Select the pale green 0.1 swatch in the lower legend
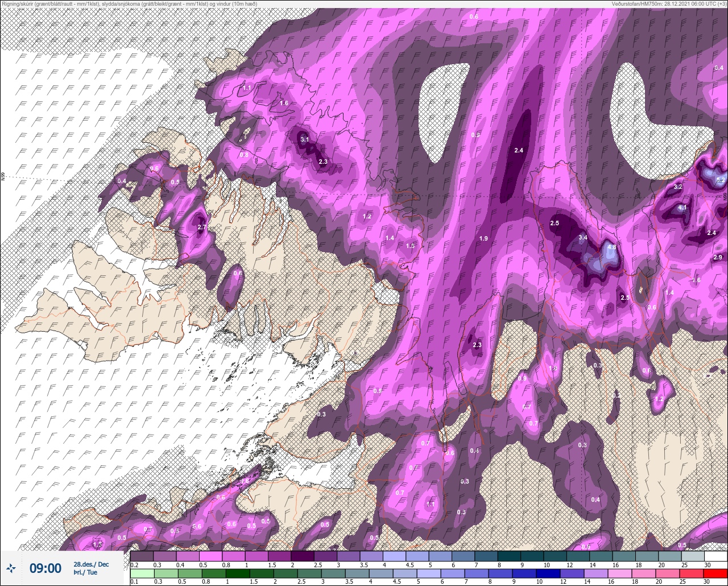Image resolution: width=728 pixels, height=586 pixels. pyautogui.click(x=142, y=573)
